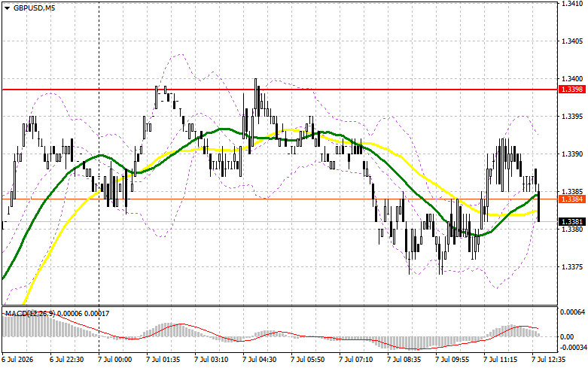Select the orange horizontal line at 1.3384
The width and height of the screenshot is (588, 368).
pos(279,199)
